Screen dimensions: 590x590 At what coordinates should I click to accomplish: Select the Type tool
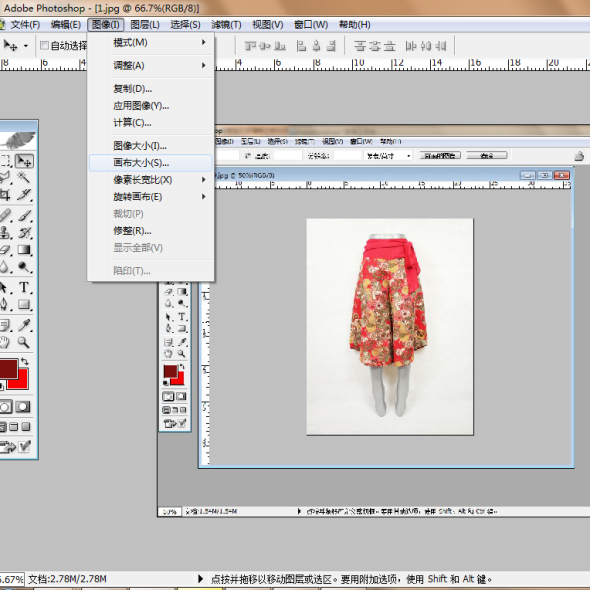coord(24,287)
